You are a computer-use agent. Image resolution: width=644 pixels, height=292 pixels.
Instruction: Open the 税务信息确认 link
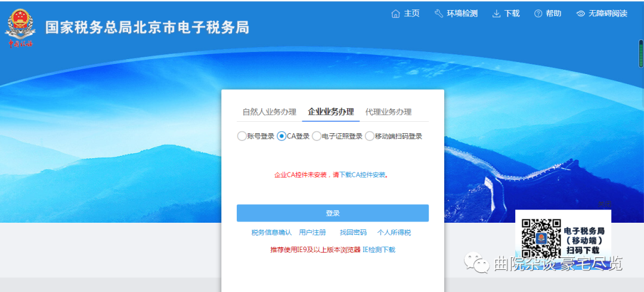271,232
